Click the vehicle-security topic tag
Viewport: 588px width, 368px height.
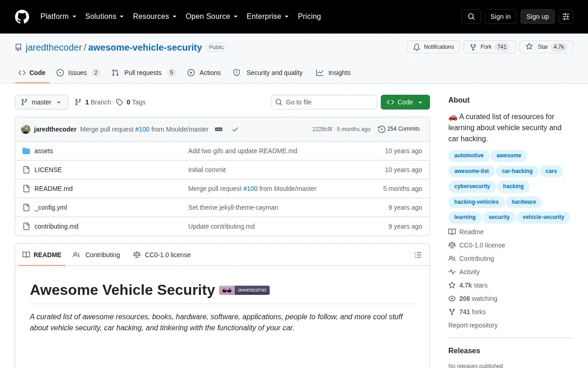[543, 217]
